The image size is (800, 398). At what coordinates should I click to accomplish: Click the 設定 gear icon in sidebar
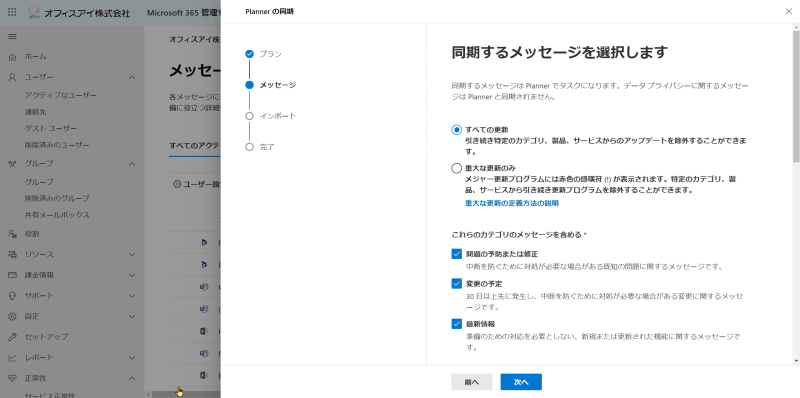[x=12, y=316]
